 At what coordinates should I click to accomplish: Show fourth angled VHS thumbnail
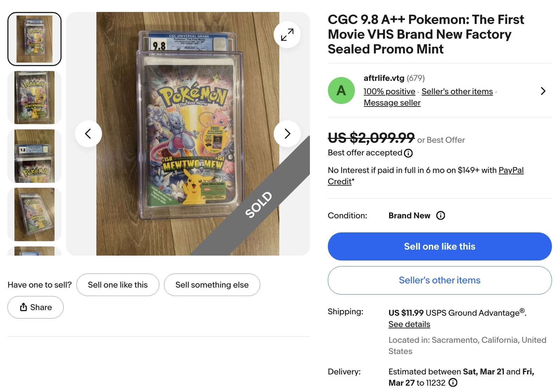[34, 214]
